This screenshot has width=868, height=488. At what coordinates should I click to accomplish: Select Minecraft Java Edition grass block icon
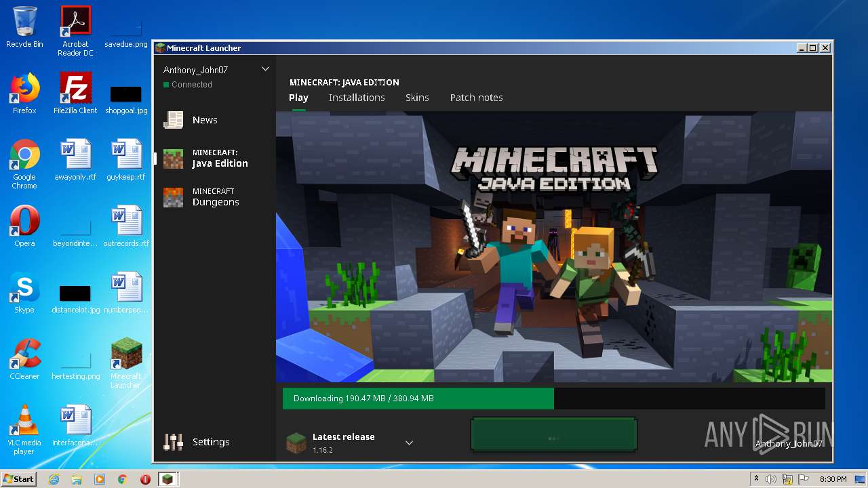tap(174, 159)
